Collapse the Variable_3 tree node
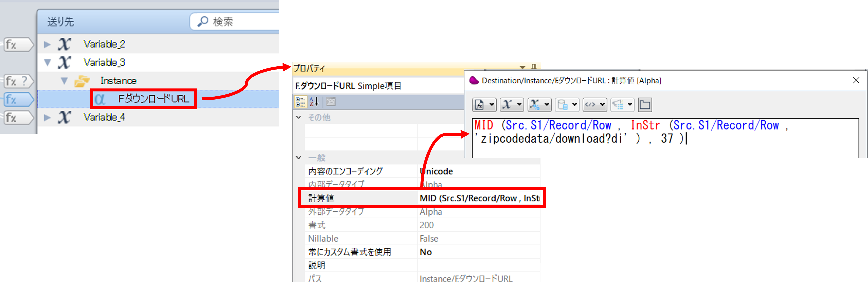 tap(47, 63)
